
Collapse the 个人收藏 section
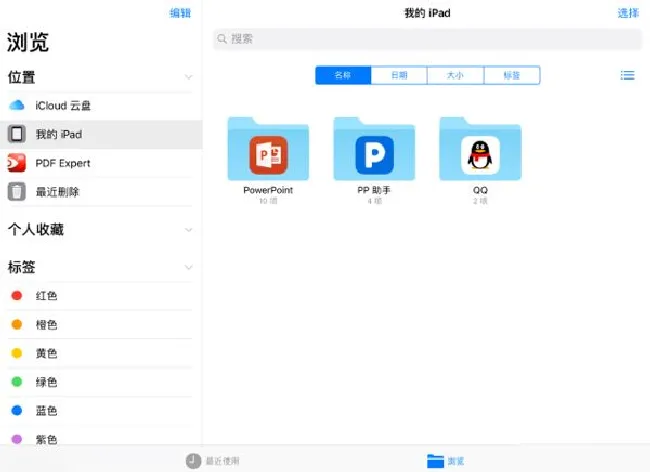(189, 230)
